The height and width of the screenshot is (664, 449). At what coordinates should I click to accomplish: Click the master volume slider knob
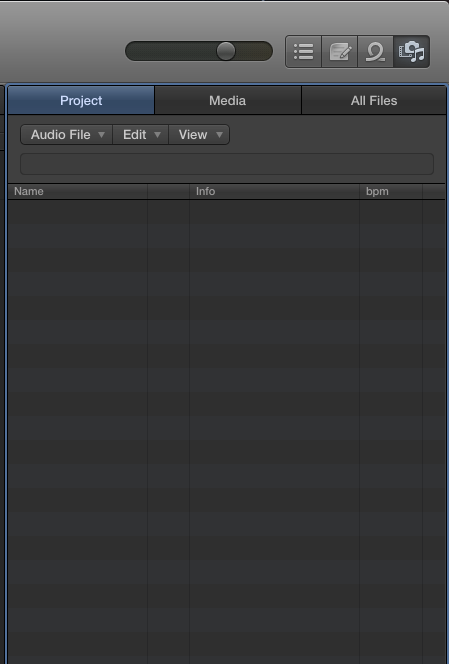click(x=226, y=51)
